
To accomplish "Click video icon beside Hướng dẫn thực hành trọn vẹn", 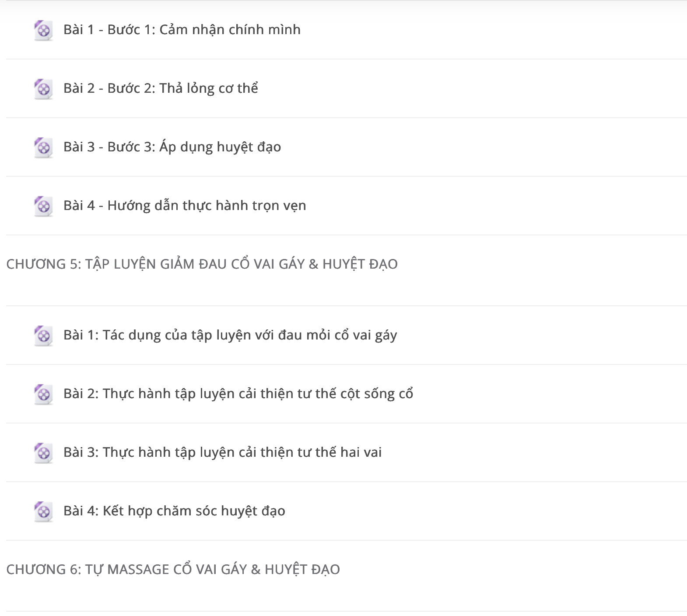I will coord(43,206).
